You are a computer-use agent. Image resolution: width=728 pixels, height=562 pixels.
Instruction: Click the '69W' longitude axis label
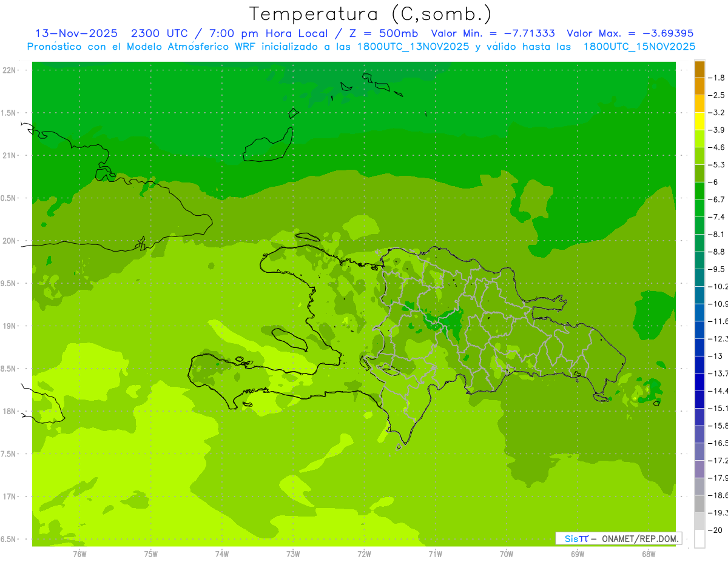[x=578, y=554]
